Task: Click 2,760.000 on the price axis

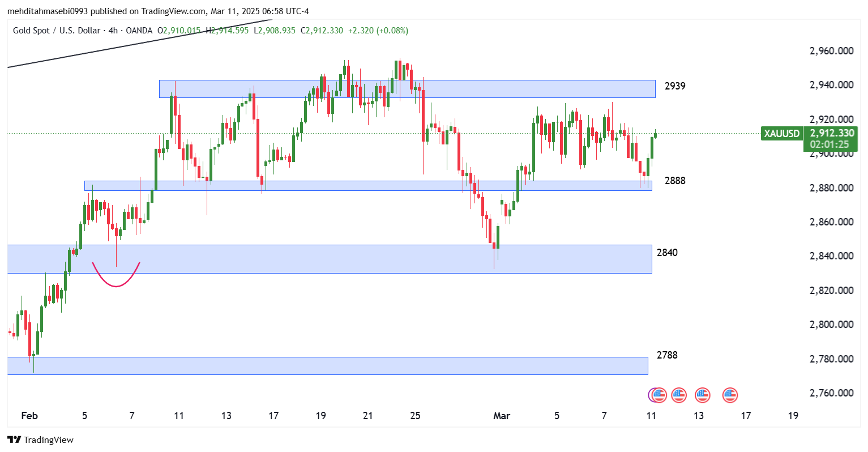Action: point(831,393)
